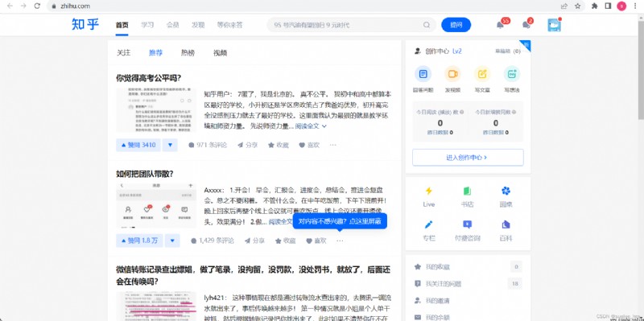Open browser extensions puzzle icon

point(594,6)
